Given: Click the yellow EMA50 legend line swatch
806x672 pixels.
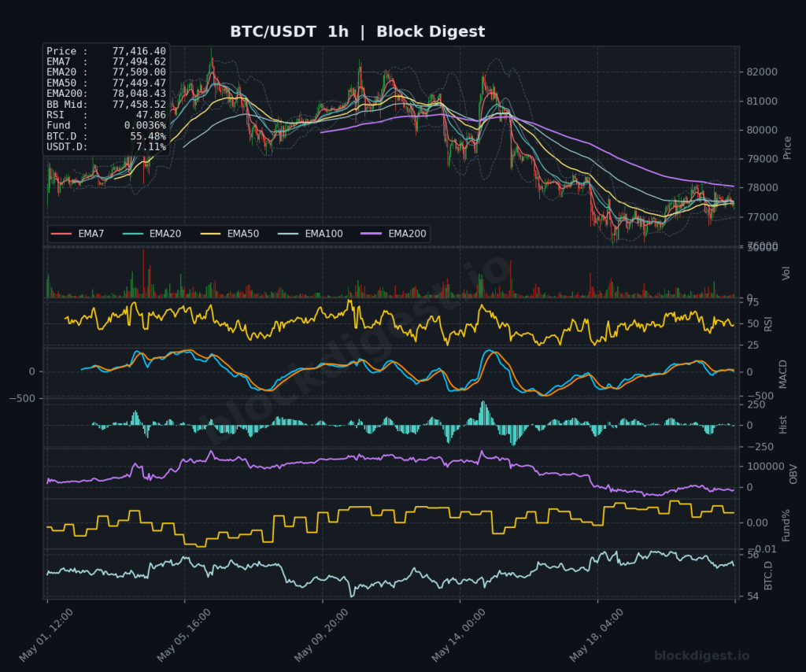Looking at the screenshot, I should tap(210, 234).
